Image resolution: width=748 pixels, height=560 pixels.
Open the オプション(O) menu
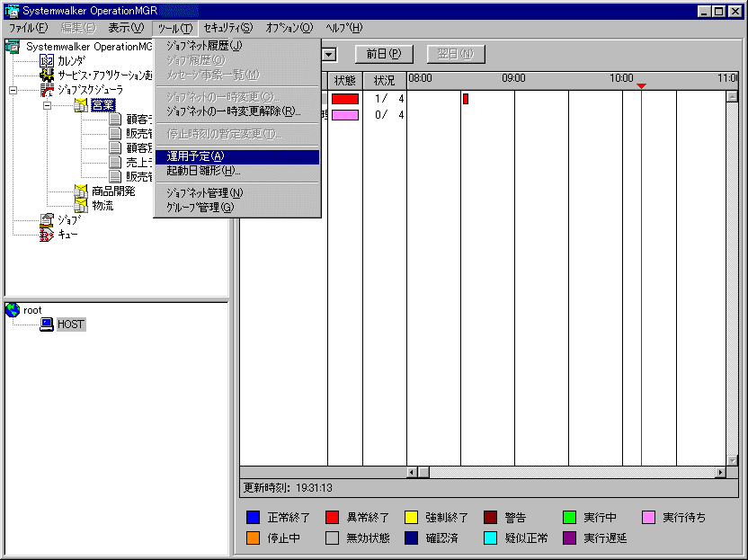pos(289,28)
